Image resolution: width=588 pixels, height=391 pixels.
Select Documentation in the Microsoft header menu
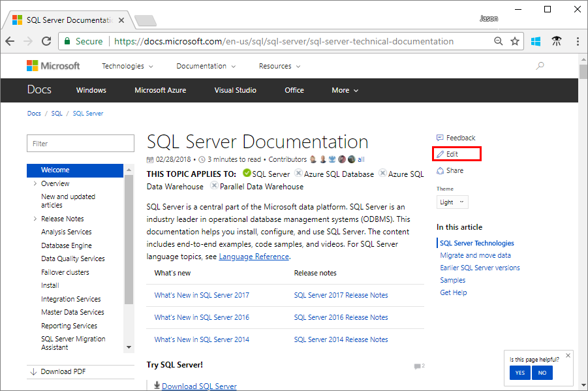(x=202, y=65)
